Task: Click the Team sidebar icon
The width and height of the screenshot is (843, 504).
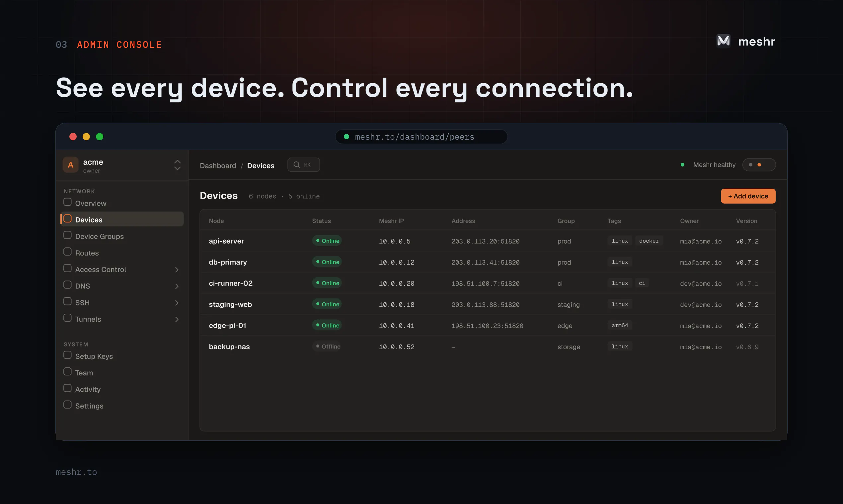Action: pyautogui.click(x=67, y=372)
